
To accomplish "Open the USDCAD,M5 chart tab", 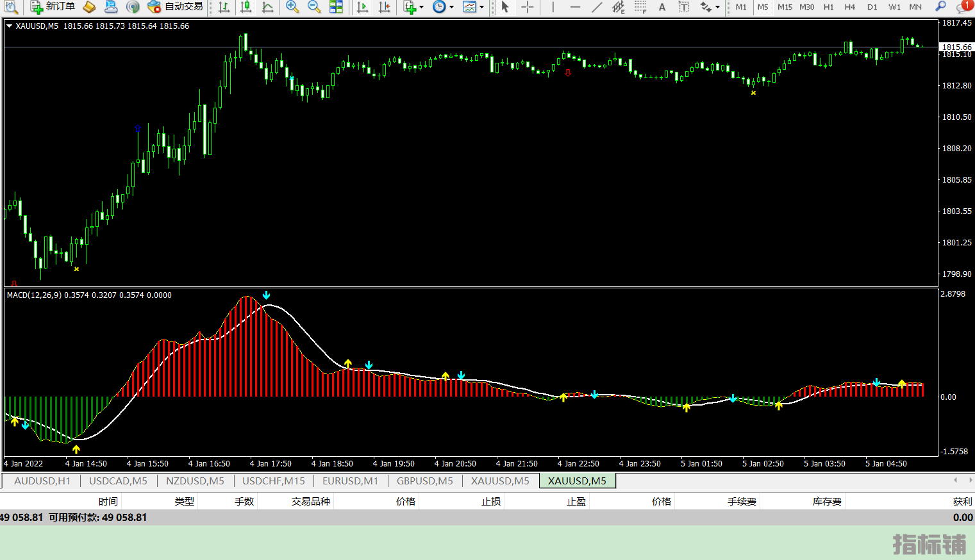I will [118, 481].
